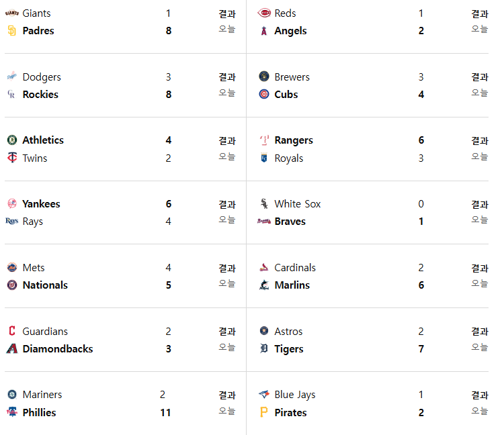View 결과 for Rangers vs Royals game
504x435 pixels.
click(480, 140)
